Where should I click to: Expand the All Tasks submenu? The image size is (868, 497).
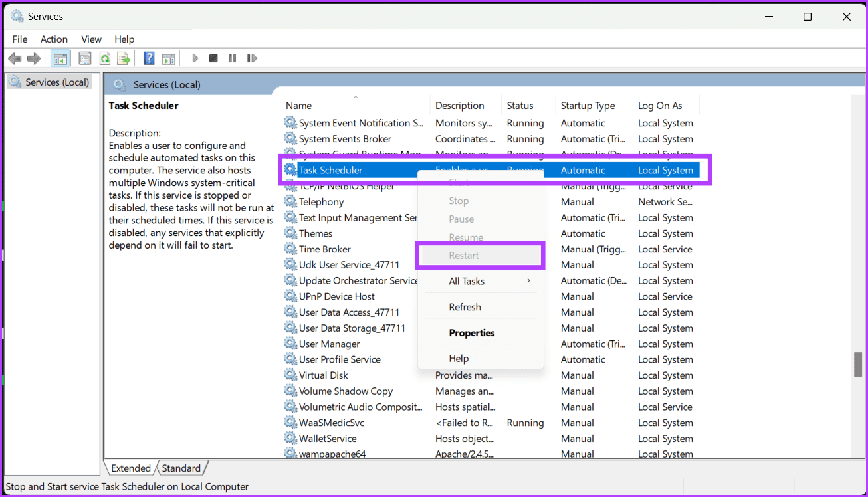[x=467, y=281]
